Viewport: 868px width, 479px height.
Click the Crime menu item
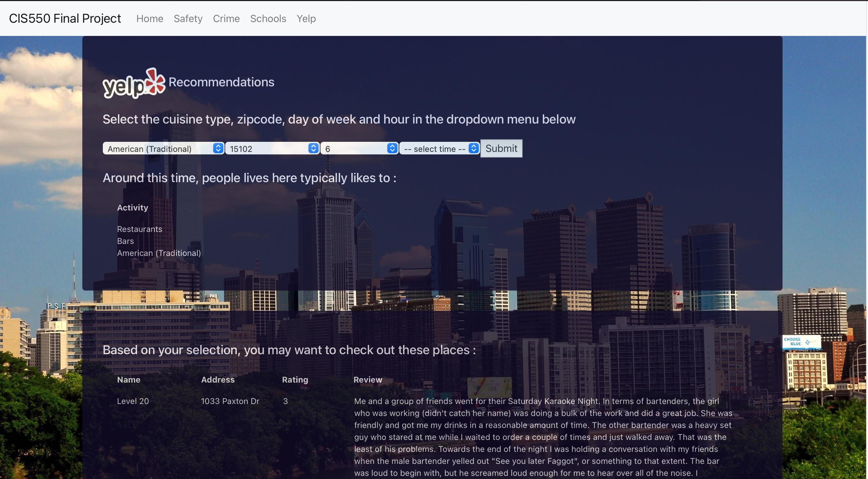[226, 18]
